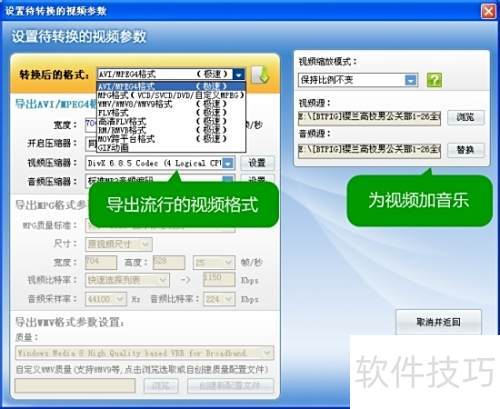
Task: Click the 创建新配置文件 button
Action: click(x=231, y=386)
